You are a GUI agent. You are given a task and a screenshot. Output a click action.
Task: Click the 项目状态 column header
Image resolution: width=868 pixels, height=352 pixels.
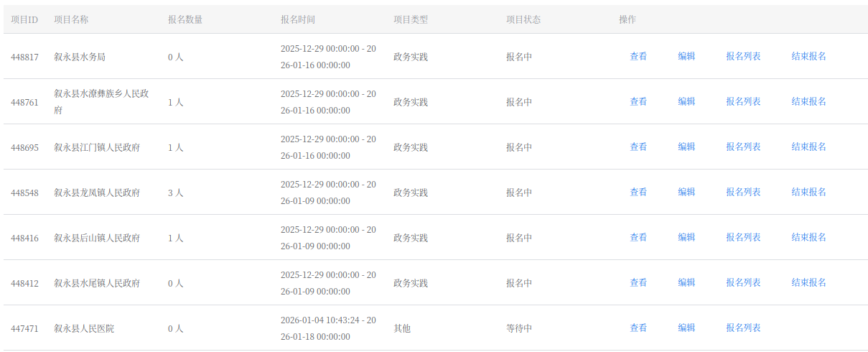523,19
